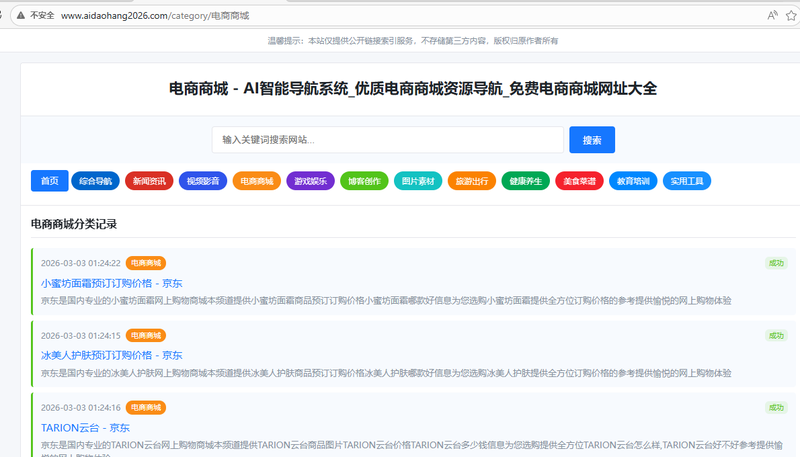Click the browser address bar URL
This screenshot has height=457, width=800.
[155, 16]
